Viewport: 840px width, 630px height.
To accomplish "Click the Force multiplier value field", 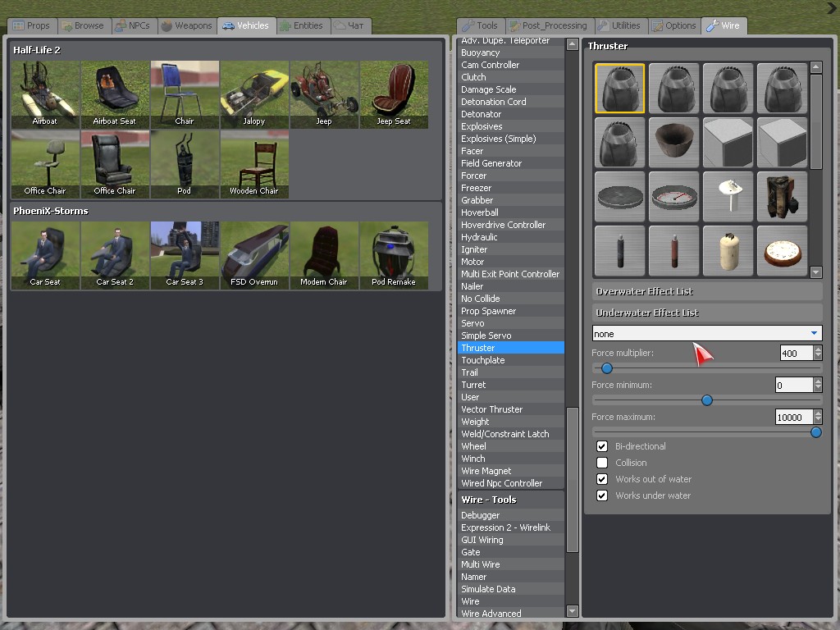I will [794, 353].
